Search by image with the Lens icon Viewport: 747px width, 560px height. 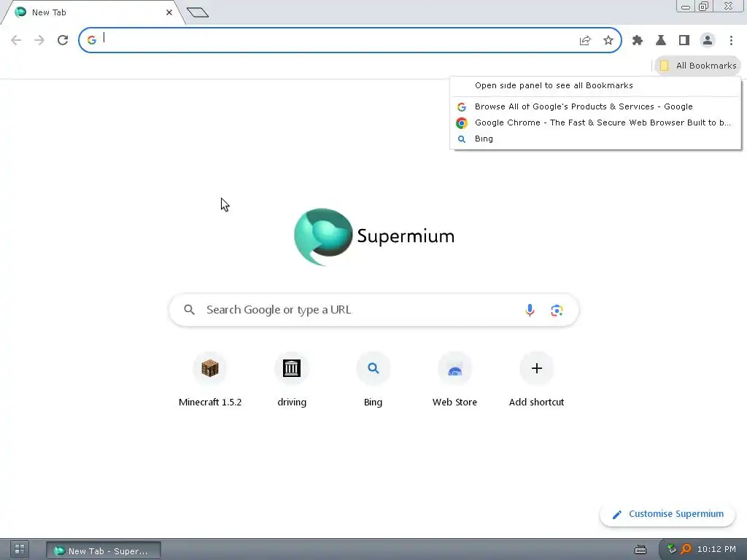click(557, 311)
